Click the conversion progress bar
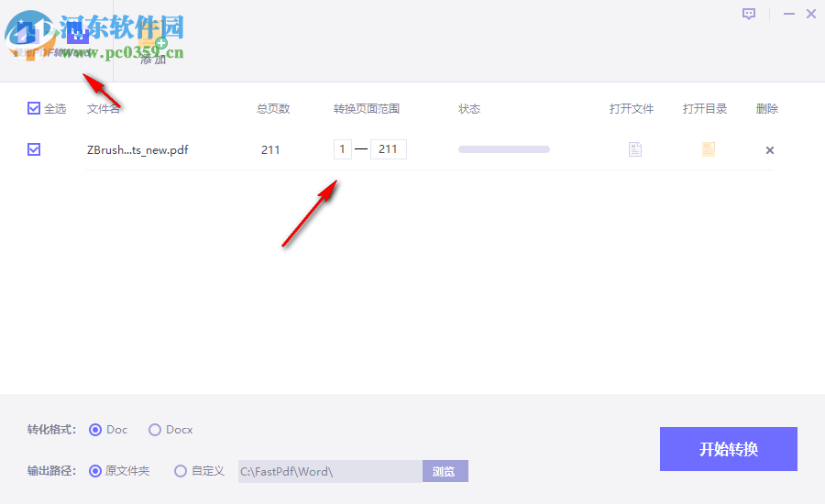This screenshot has height=504, width=825. (504, 149)
